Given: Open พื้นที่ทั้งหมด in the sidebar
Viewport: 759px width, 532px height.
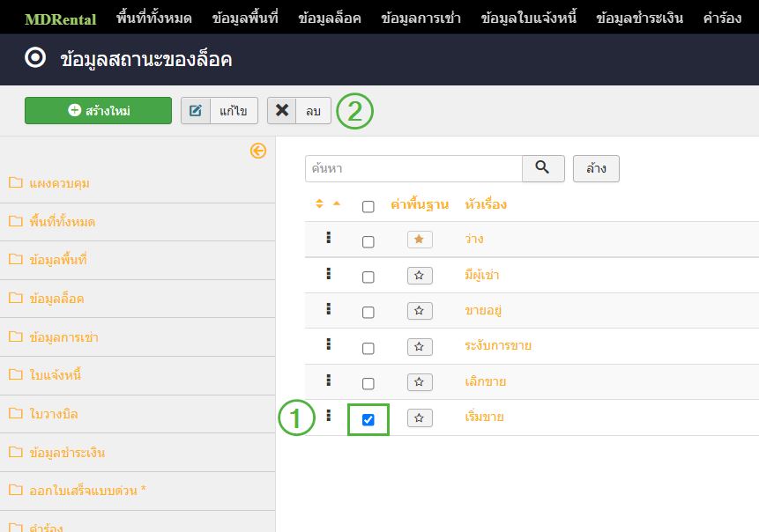Looking at the screenshot, I should [62, 221].
